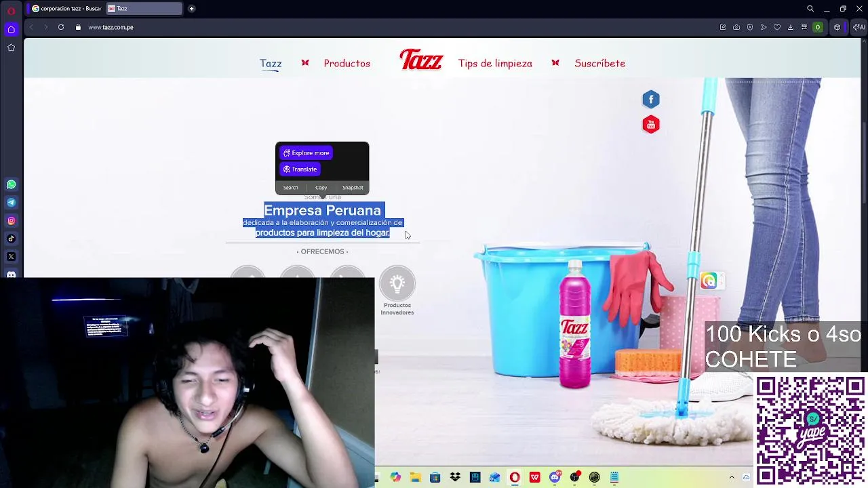Click the 'Empresa Peruana' heading text
This screenshot has width=868, height=488.
pyautogui.click(x=322, y=210)
